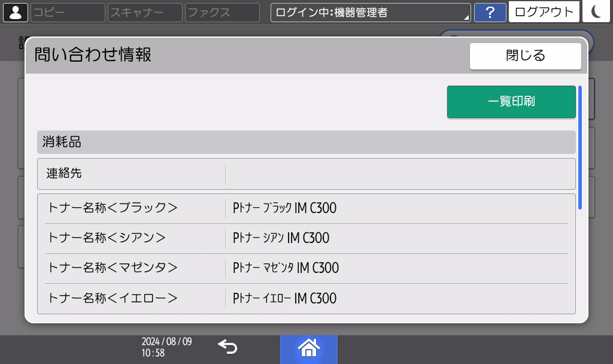Viewport: 613px width, 364px height.
Task: Tap the date and time display
Action: (166, 347)
